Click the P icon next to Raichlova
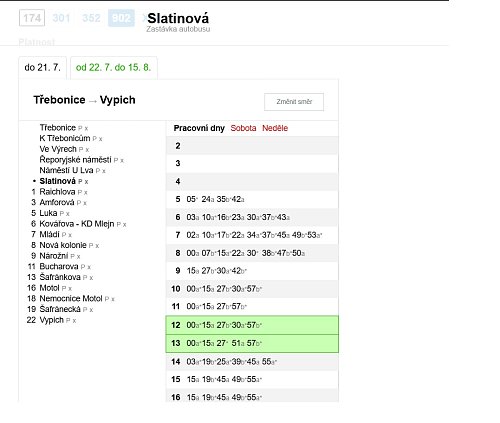The width and height of the screenshot is (500, 423). tap(79, 192)
